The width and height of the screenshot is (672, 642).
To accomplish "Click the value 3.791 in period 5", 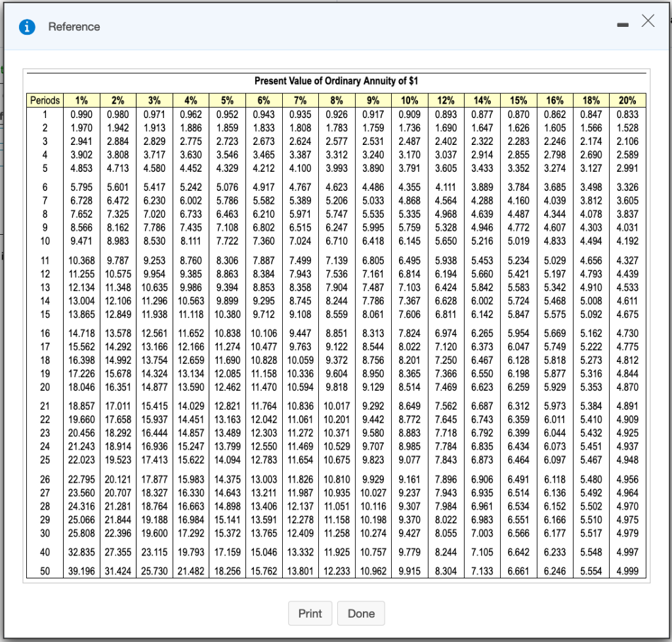I will click(x=409, y=169).
